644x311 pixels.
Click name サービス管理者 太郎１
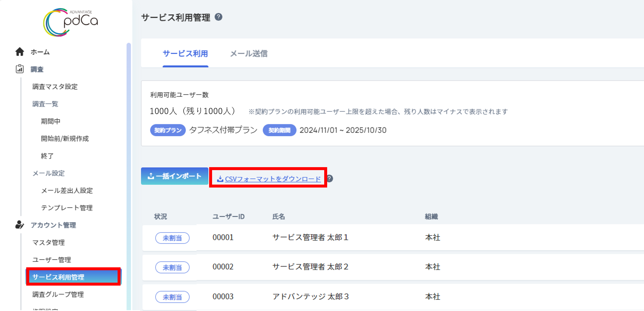pyautogui.click(x=311, y=237)
